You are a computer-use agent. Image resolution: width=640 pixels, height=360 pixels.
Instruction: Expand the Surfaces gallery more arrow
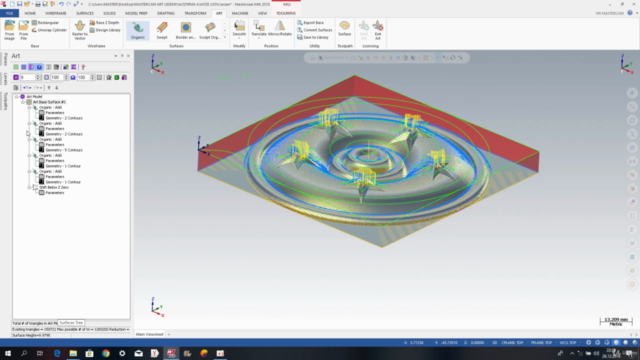pyautogui.click(x=224, y=38)
